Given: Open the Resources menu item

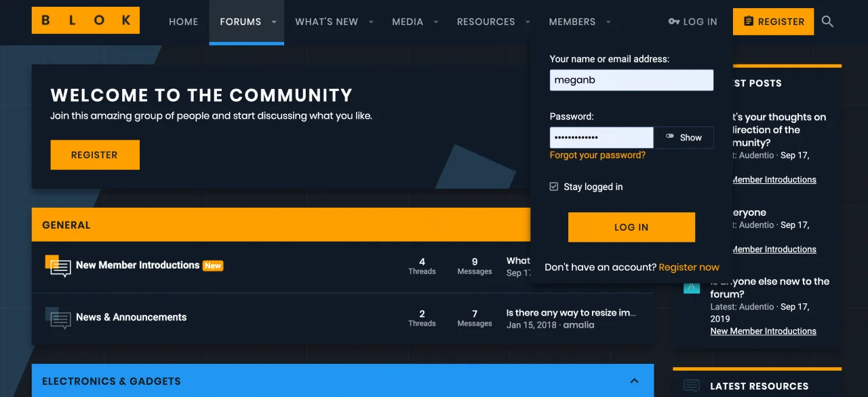Looking at the screenshot, I should pyautogui.click(x=486, y=22).
